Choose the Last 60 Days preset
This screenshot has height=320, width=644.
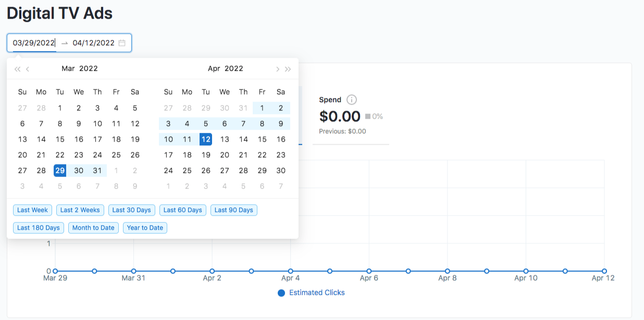click(x=183, y=210)
